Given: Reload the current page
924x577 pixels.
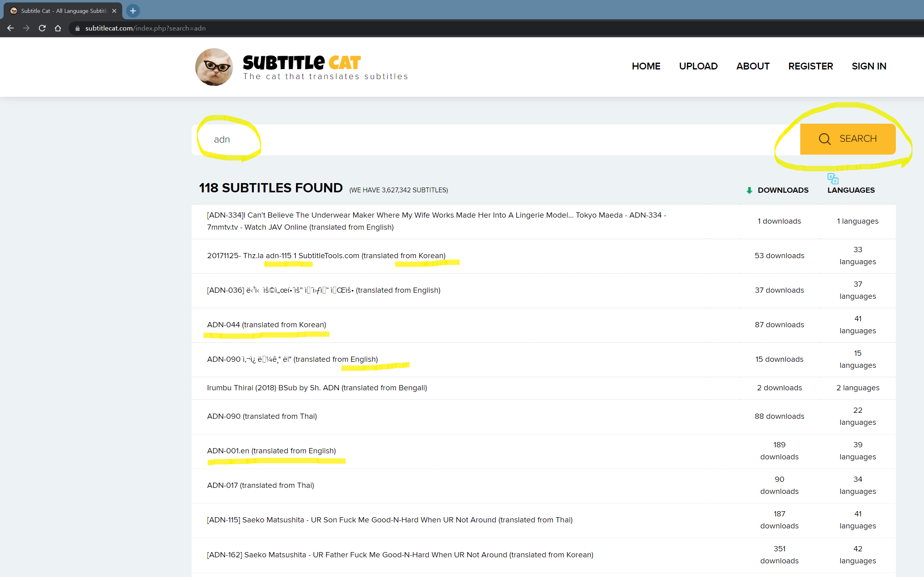Looking at the screenshot, I should 42,28.
